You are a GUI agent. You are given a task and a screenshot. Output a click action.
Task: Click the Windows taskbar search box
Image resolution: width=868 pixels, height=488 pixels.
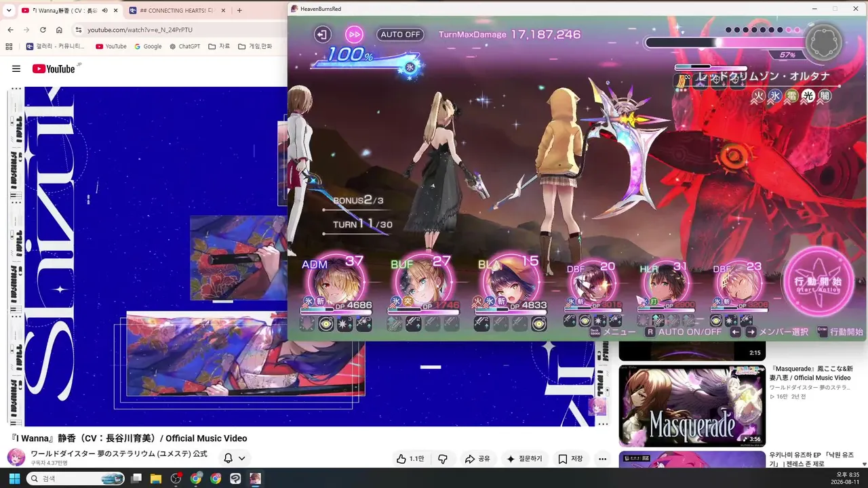tap(75, 479)
